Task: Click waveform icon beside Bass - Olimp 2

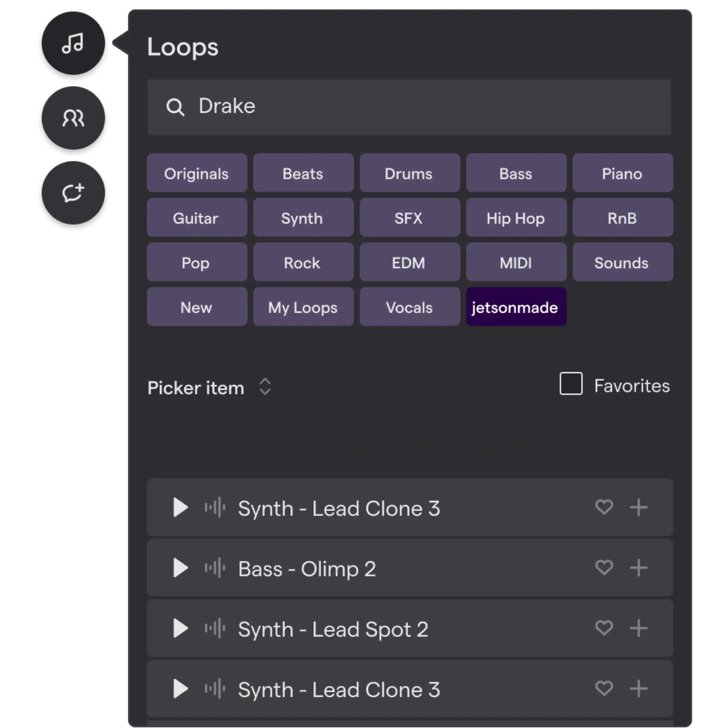Action: pyautogui.click(x=215, y=568)
